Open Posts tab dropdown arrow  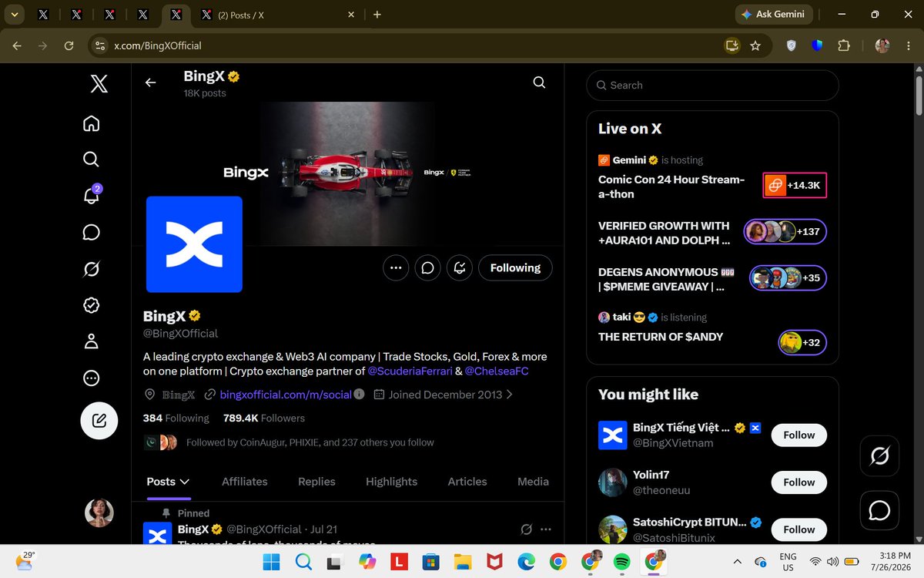185,482
